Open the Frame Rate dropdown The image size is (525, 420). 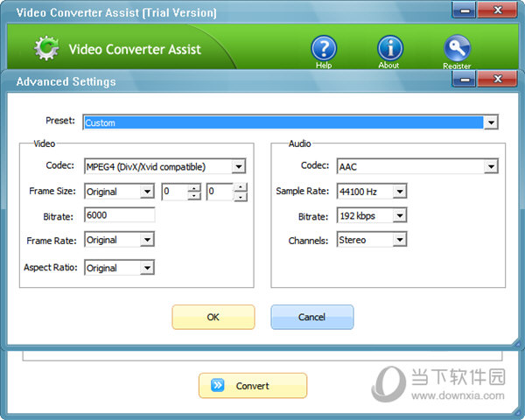(x=119, y=240)
